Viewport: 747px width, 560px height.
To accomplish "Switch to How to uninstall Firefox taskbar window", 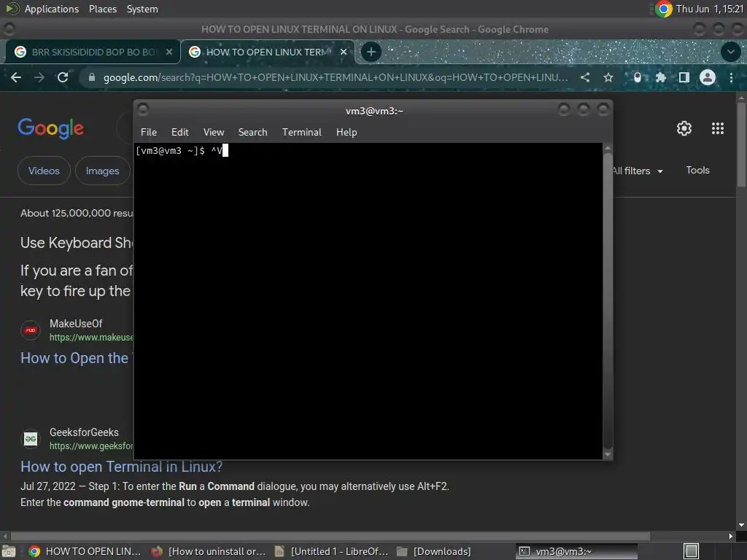I will coord(208,551).
